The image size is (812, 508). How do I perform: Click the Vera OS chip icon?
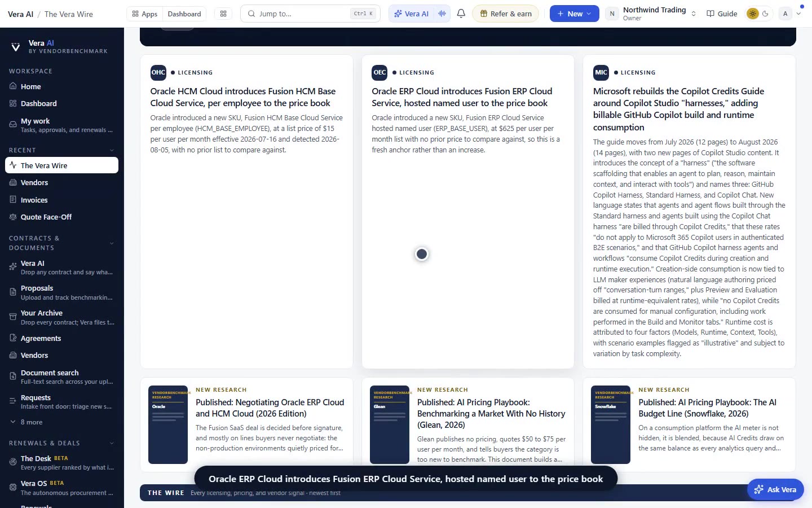pos(13,487)
